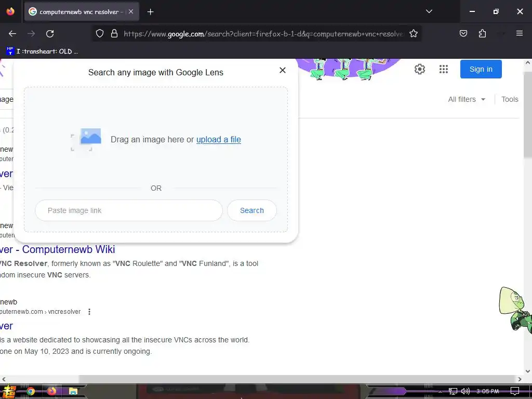Viewport: 532px width, 399px height.
Task: Open the three-dot menu beside vncresolver
Action: (x=89, y=312)
